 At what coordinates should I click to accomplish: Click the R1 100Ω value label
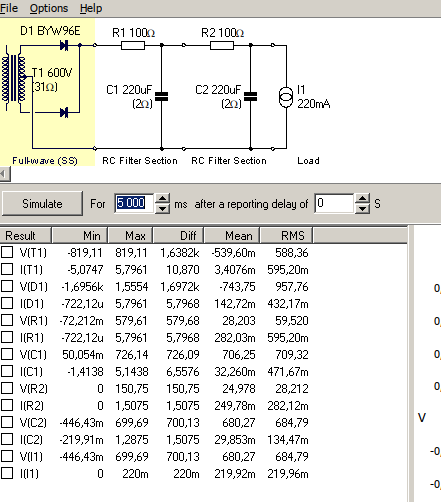pos(134,33)
